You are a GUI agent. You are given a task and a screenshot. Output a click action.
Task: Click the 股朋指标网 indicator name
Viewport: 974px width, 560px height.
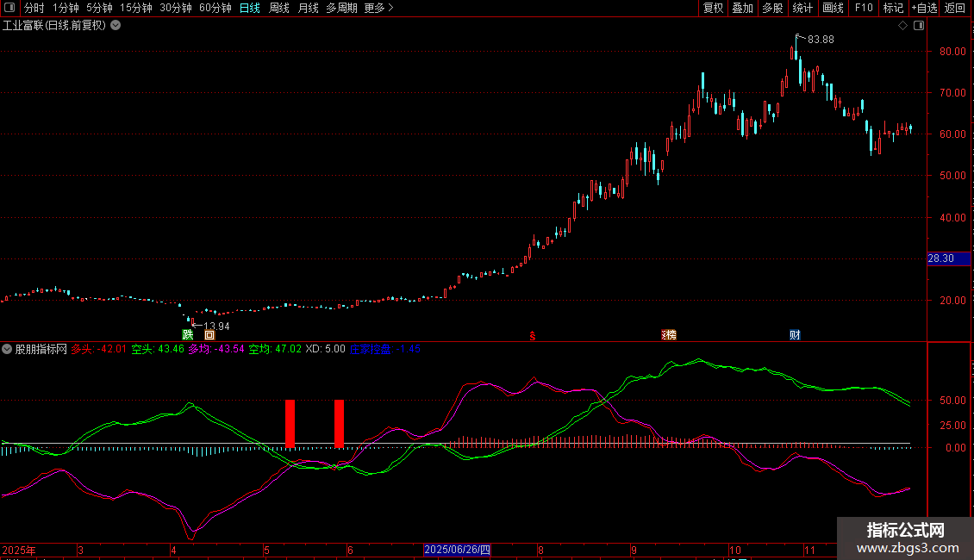[x=41, y=349]
